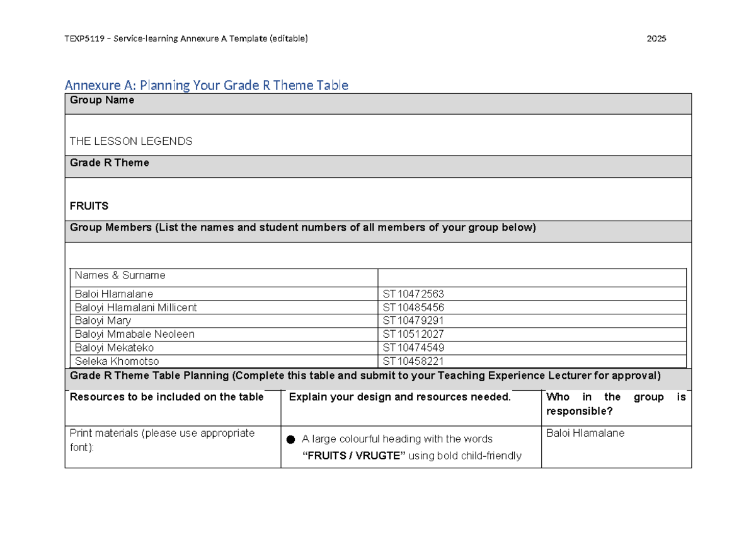756x535 pixels.
Task: Click the bold text FRUITS / VRUGTE
Action: 354,456
